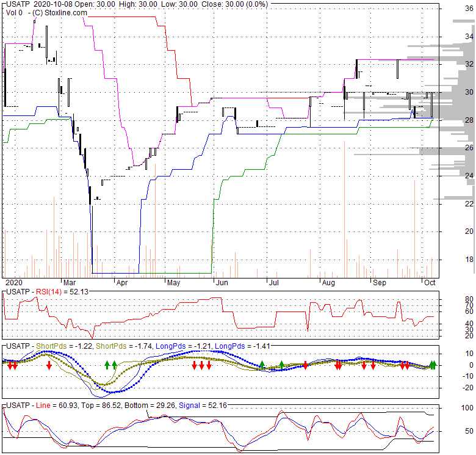Click the 26 label on the price axis

coord(469,148)
